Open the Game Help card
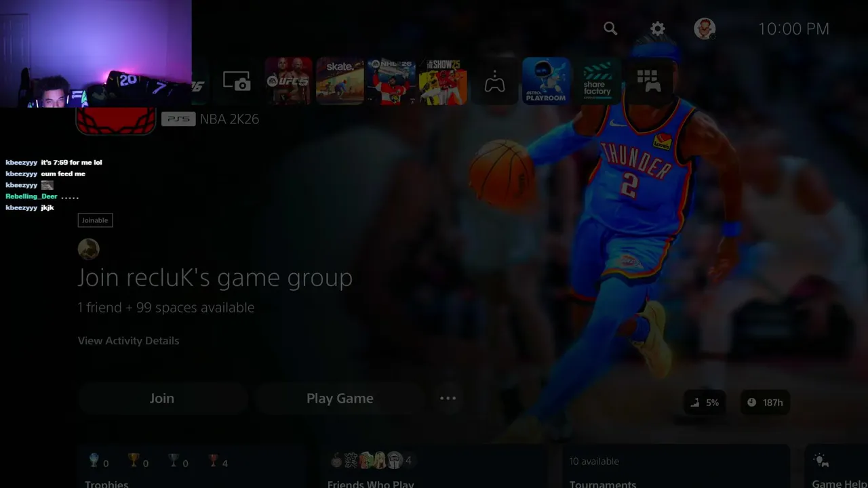Screen dimensions: 868x488 (836, 467)
